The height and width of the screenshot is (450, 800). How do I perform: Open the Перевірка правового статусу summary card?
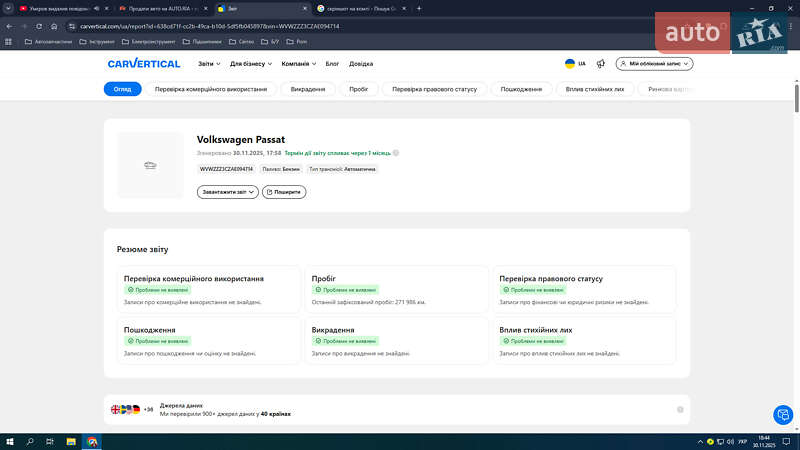[584, 289]
